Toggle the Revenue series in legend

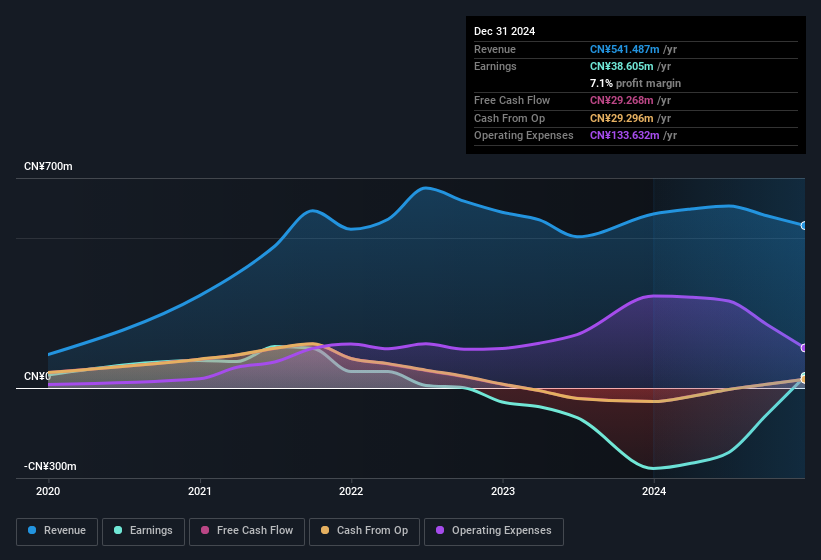(57, 531)
